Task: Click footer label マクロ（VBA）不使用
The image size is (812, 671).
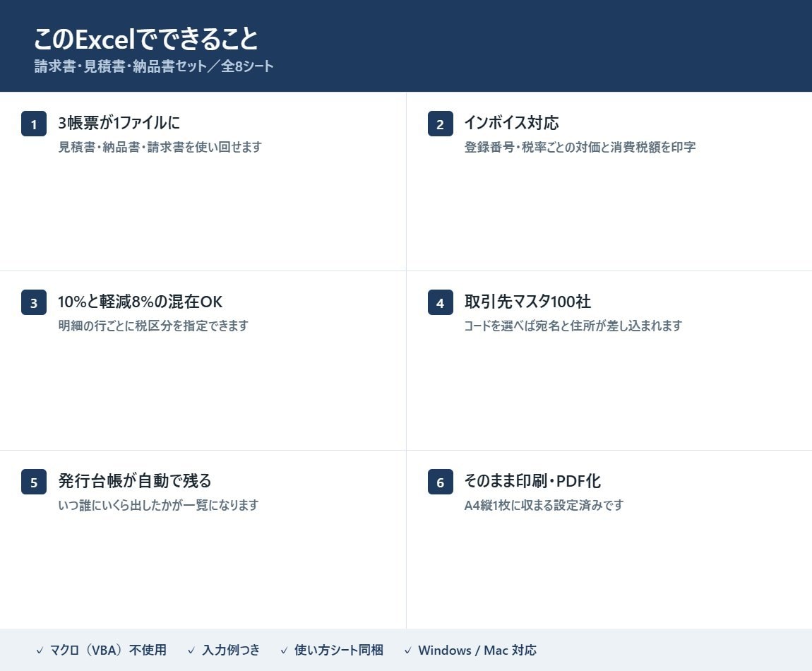Action: click(108, 651)
